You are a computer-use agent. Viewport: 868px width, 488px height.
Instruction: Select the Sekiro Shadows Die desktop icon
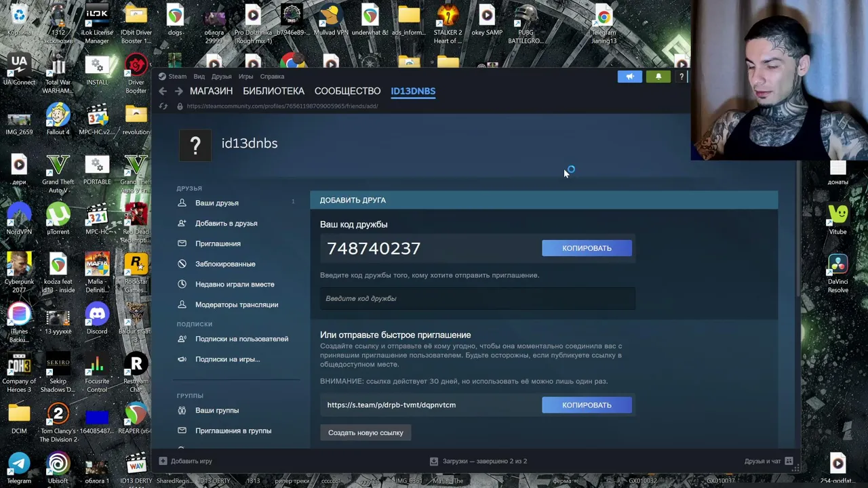click(x=58, y=373)
